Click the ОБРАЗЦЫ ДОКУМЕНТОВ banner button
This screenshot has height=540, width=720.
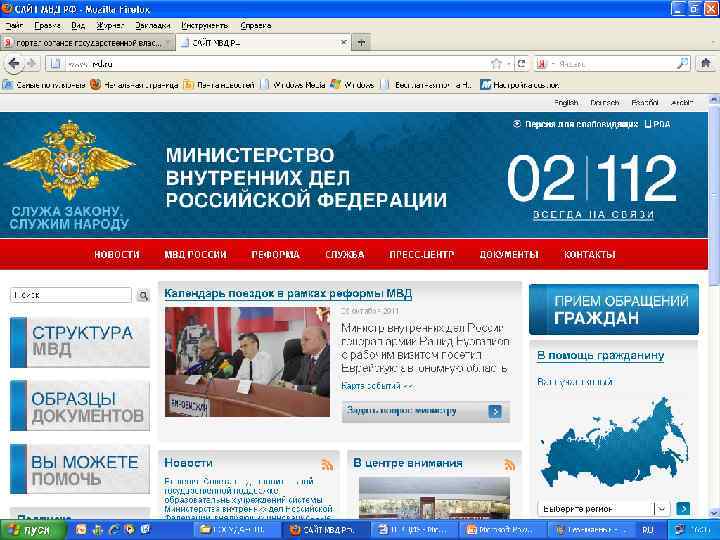80,406
